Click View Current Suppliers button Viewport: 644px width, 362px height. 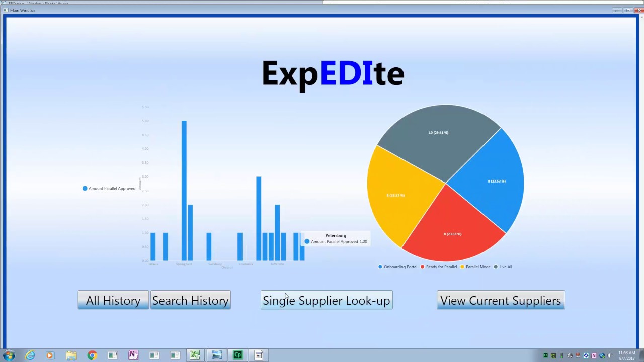[x=501, y=300]
